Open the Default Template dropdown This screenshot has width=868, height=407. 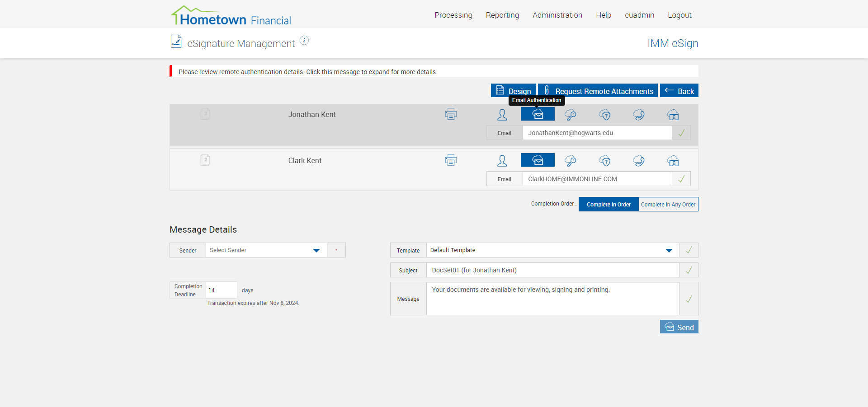(x=553, y=250)
